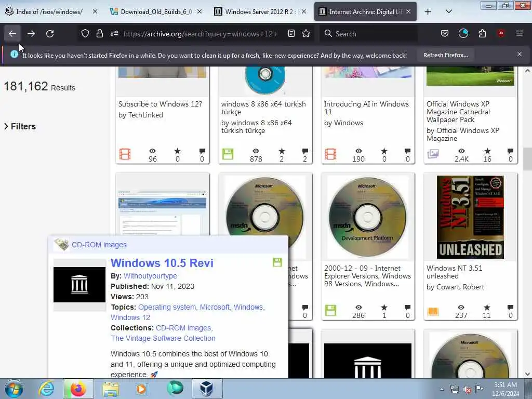Viewport: 532px width, 399px height.
Task: Open the Firefox hamburger application menu
Action: tap(520, 33)
